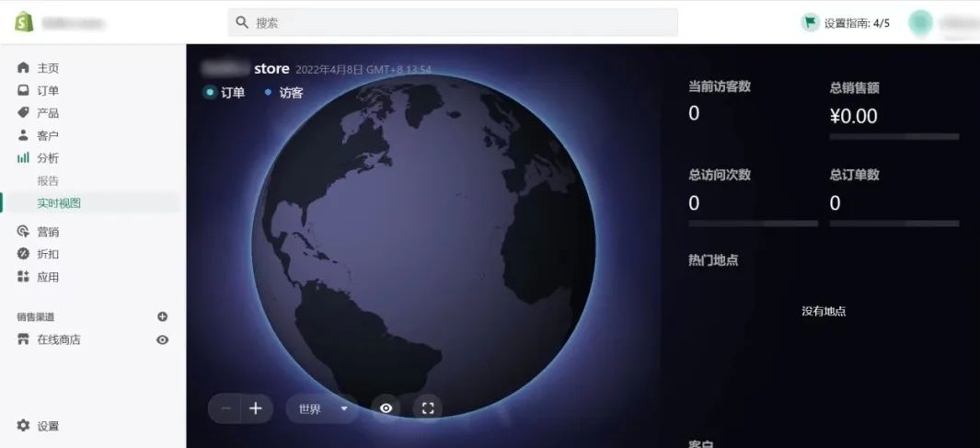Zoom in the globe with plus button
The height and width of the screenshot is (448, 980).
pyautogui.click(x=256, y=408)
